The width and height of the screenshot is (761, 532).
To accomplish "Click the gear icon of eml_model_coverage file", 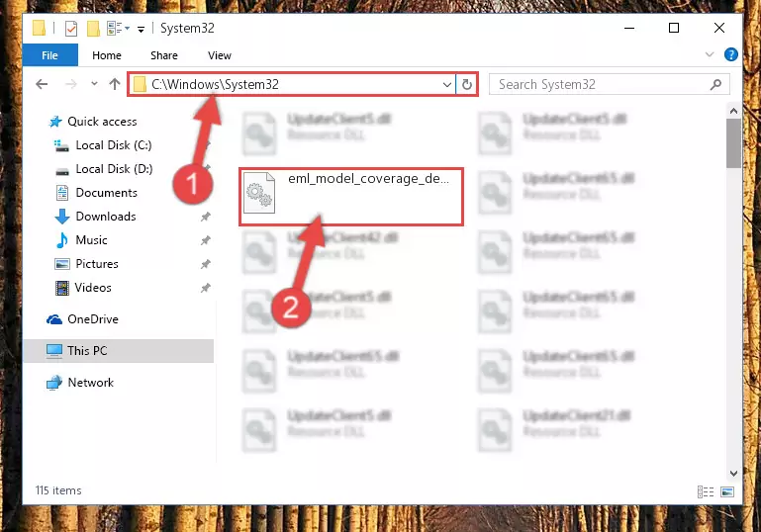I will [x=259, y=194].
